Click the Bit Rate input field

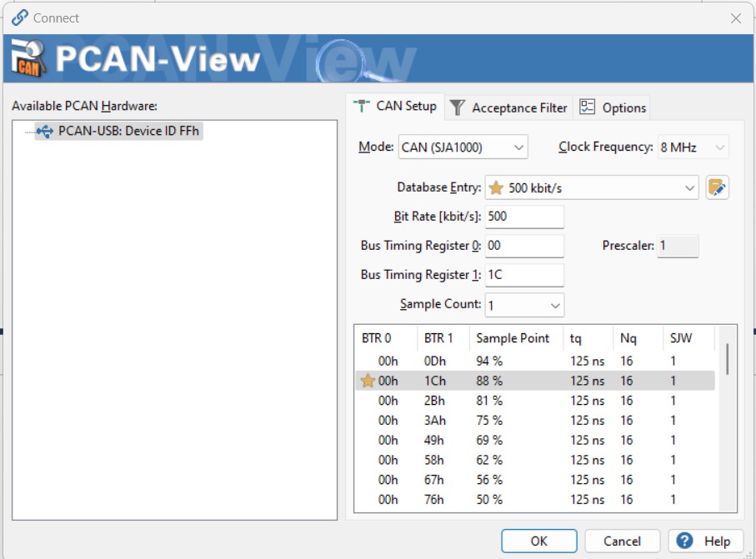[524, 217]
